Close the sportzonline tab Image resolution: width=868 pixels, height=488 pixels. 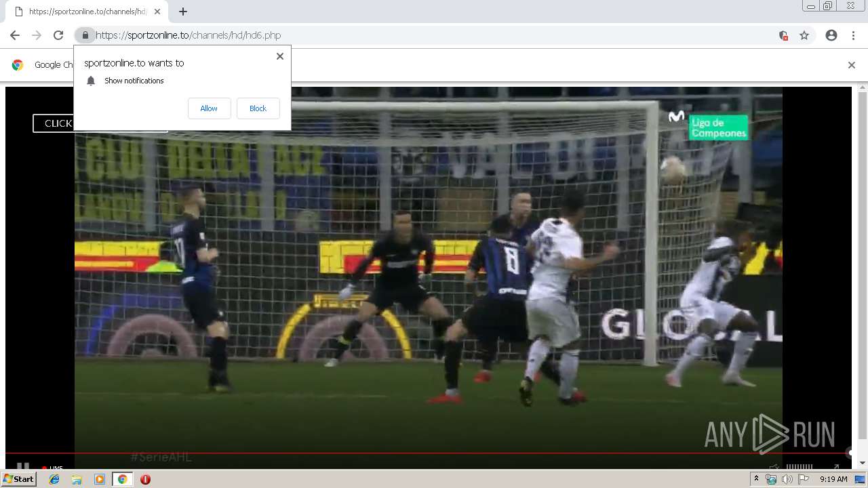157,12
